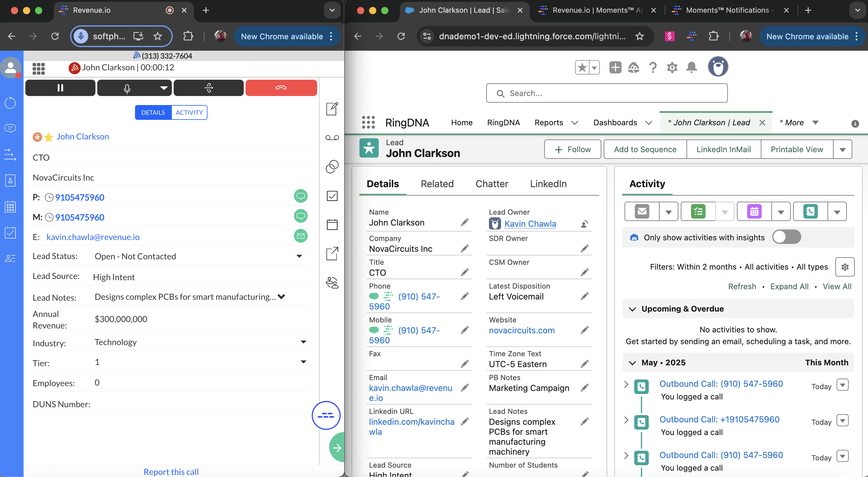
Task: Open Salesforce setup gear icon
Action: (672, 67)
